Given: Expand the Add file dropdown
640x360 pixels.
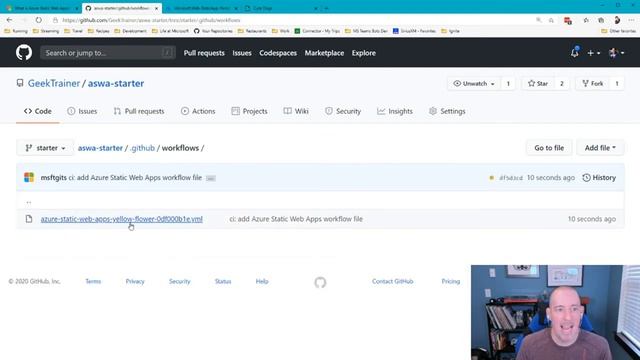Looking at the screenshot, I should coord(600,148).
